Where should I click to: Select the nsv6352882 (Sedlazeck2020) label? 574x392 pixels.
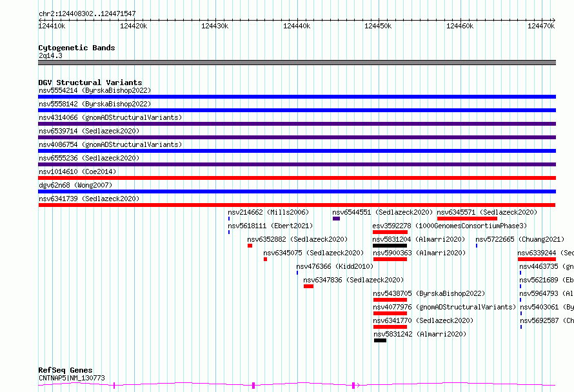[x=297, y=239]
